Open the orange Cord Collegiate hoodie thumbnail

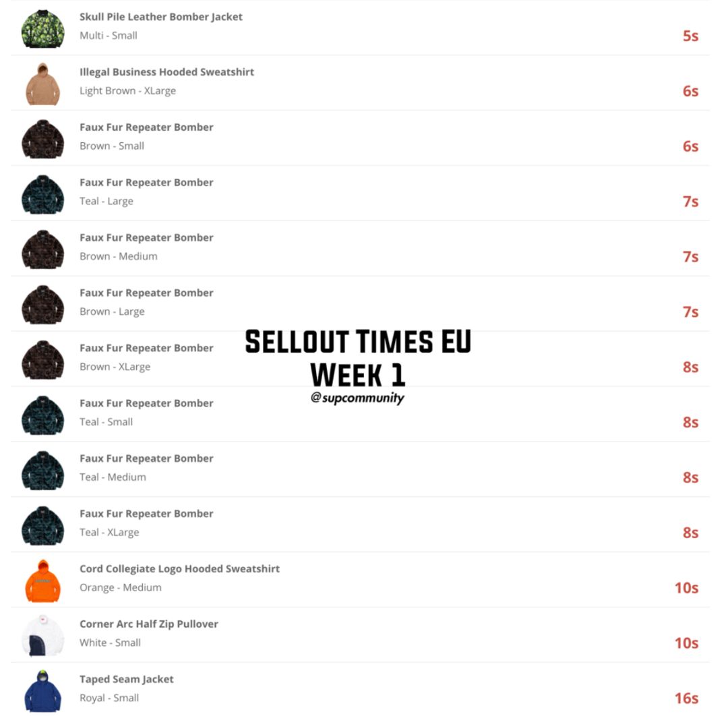click(42, 581)
